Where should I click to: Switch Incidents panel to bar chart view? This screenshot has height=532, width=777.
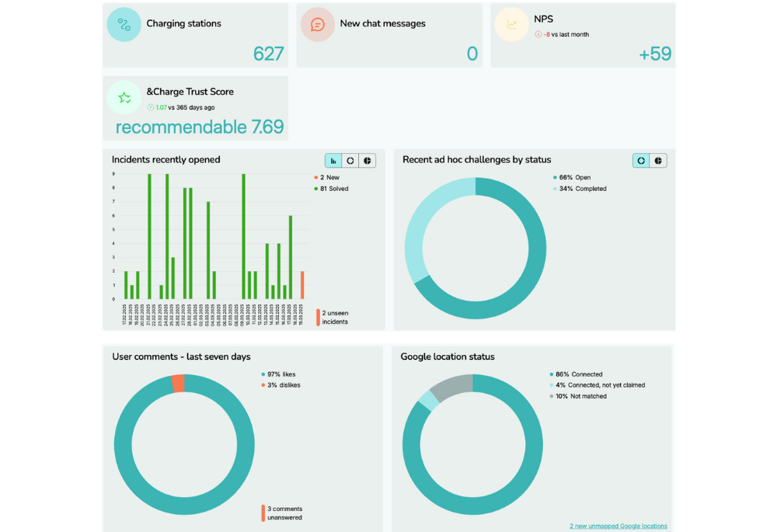click(x=333, y=161)
